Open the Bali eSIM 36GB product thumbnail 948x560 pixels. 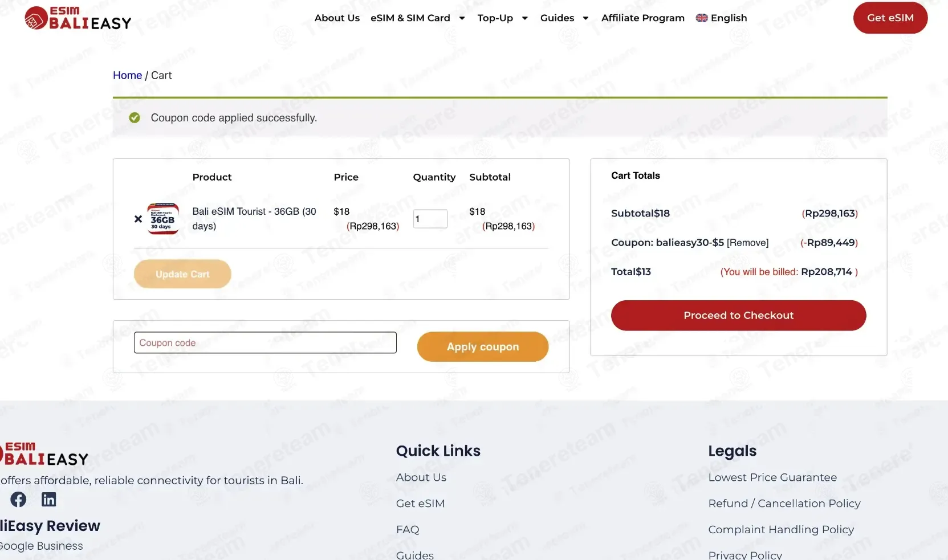pyautogui.click(x=163, y=219)
